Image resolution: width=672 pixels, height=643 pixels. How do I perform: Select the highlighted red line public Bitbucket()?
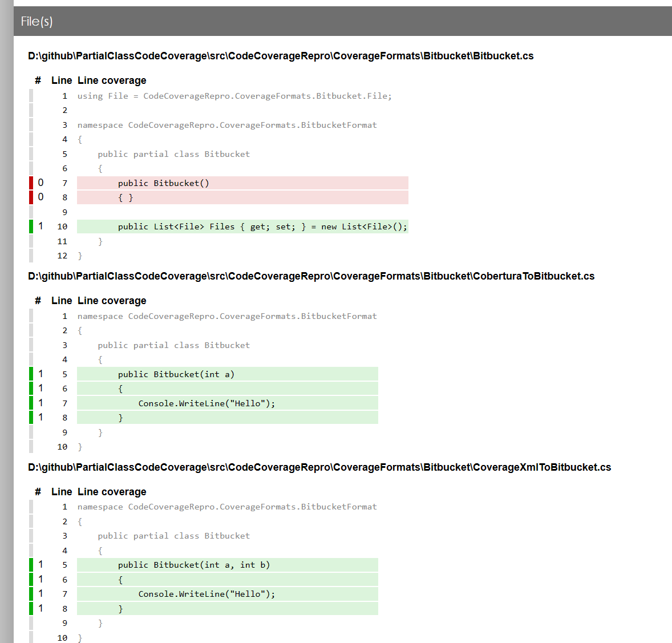click(x=228, y=183)
